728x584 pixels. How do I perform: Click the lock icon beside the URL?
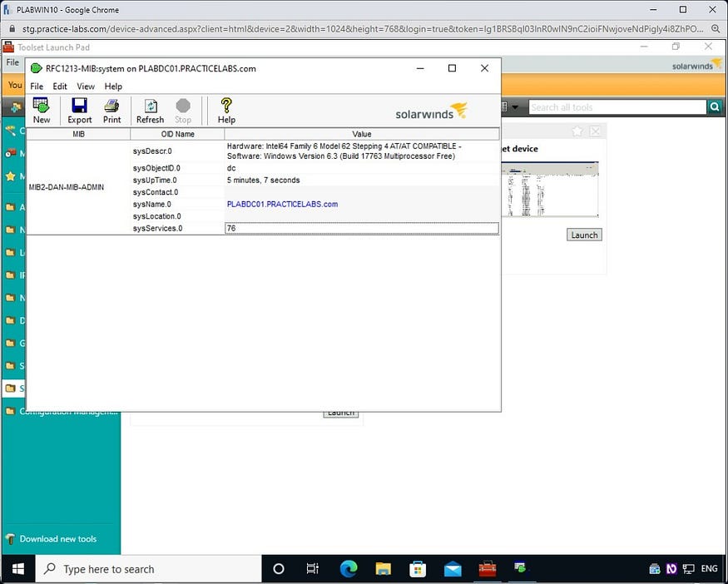[x=12, y=29]
